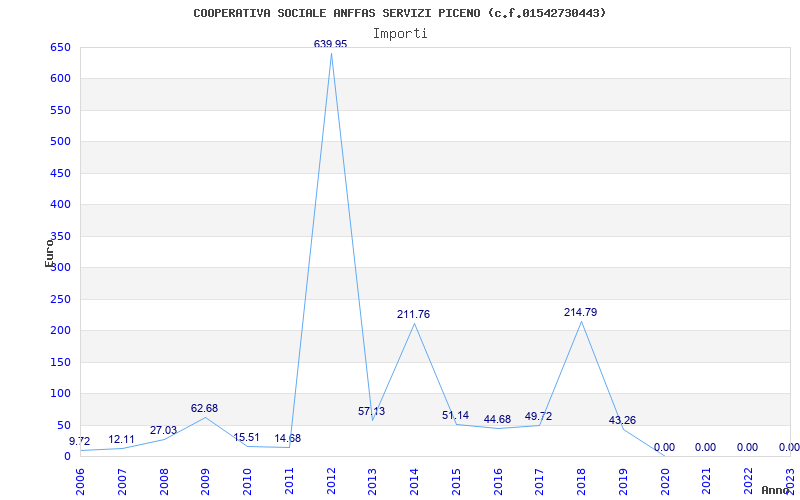
Task: Click the y-axis value 350
Action: click(60, 236)
